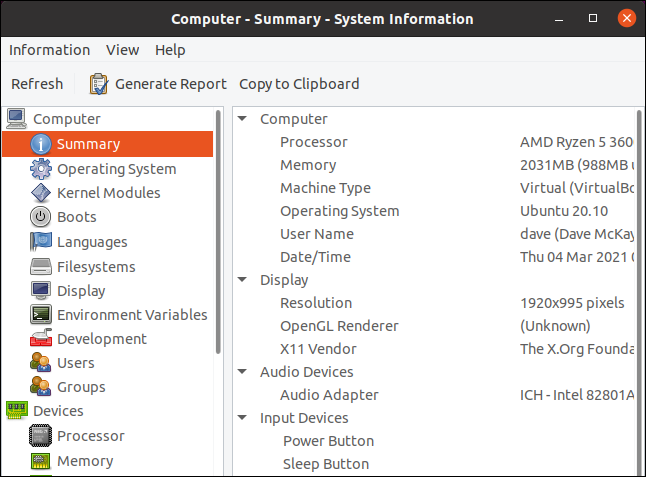Click the Generate Report clipboard icon
Viewport: 646px width, 477px height.
coord(99,84)
